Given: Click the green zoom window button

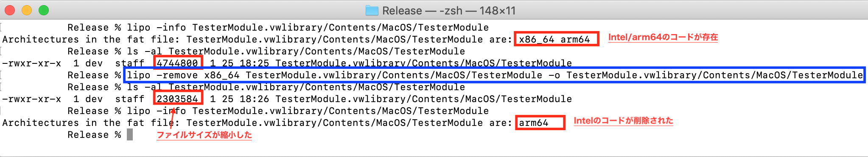Looking at the screenshot, I should click(x=44, y=10).
